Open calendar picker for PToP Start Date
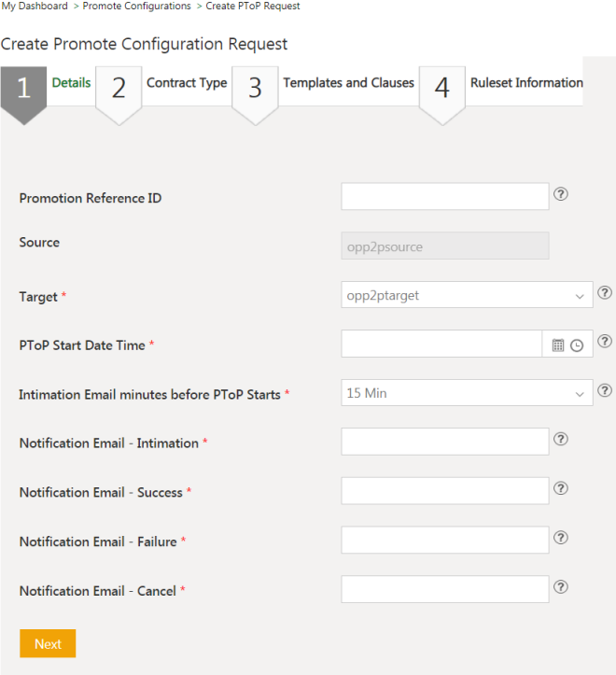 [x=558, y=345]
